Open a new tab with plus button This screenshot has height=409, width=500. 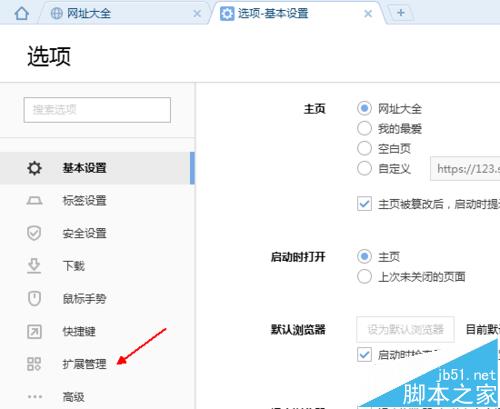(401, 13)
